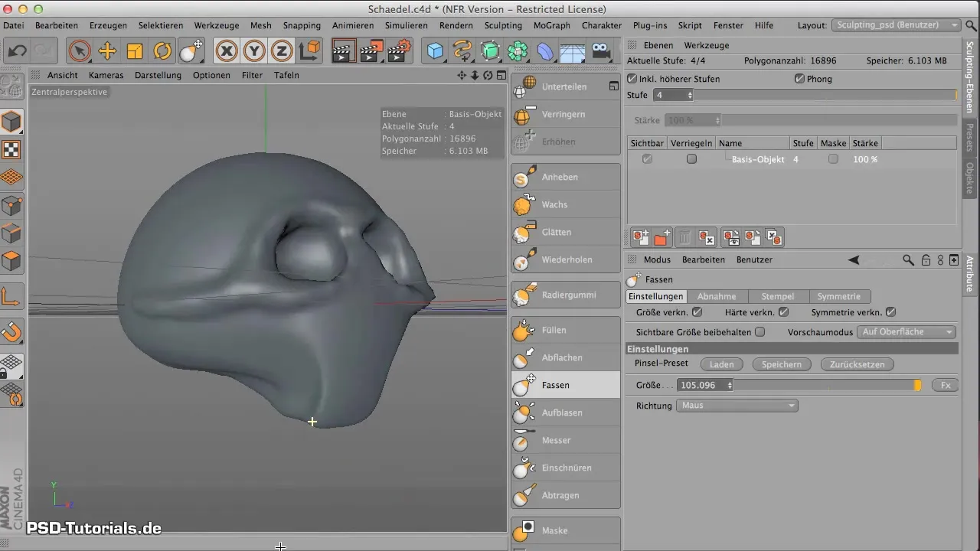
Task: Click the Größe slider bar
Action: (x=828, y=386)
